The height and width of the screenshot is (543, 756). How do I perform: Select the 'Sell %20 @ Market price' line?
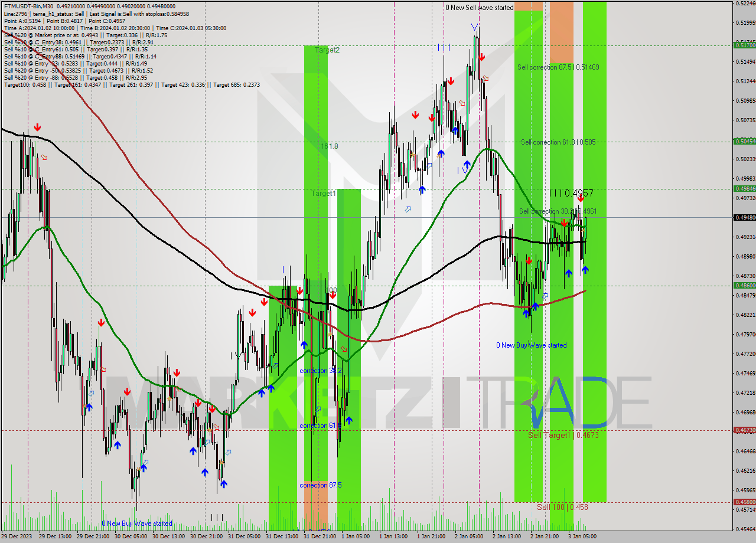click(x=85, y=35)
